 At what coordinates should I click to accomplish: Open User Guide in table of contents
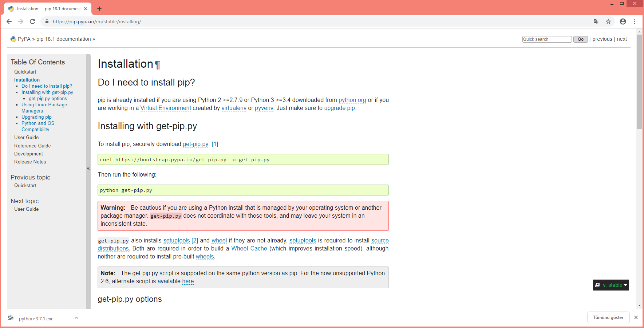point(26,137)
